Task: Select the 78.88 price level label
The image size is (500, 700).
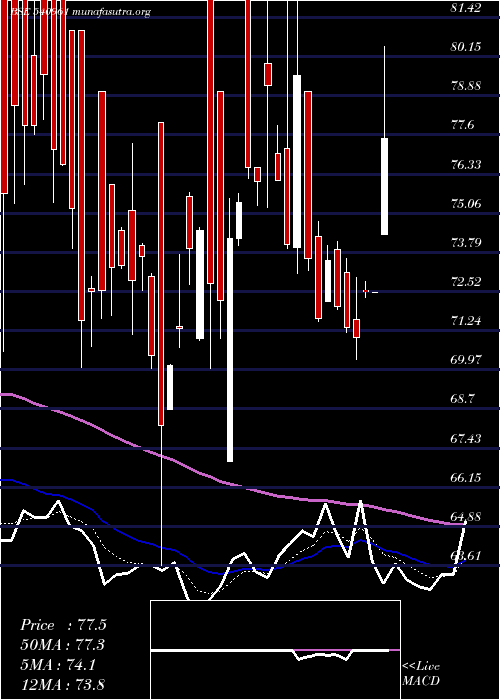Action: [466, 86]
